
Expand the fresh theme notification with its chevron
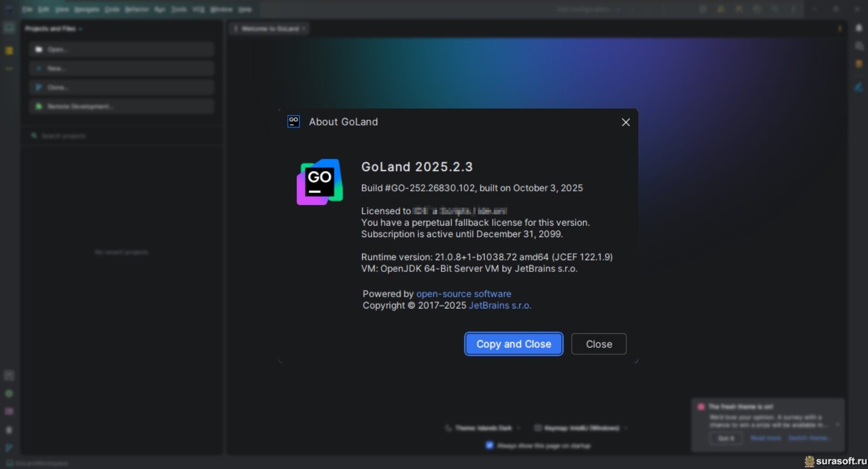837,424
